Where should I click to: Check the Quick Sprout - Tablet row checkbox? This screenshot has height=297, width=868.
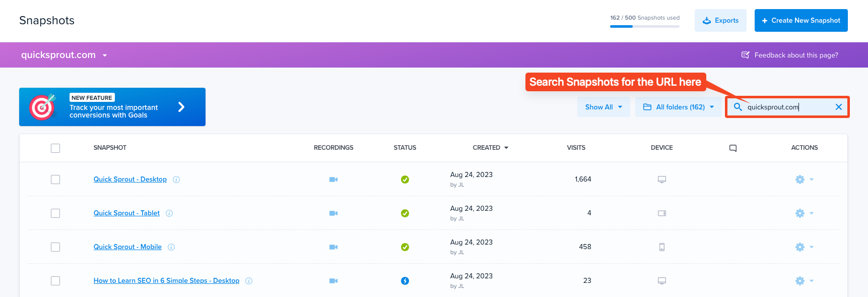[x=55, y=213]
